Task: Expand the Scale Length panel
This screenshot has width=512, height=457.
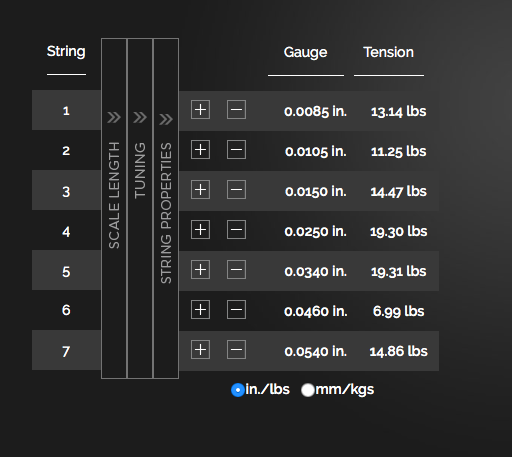Action: click(x=114, y=208)
